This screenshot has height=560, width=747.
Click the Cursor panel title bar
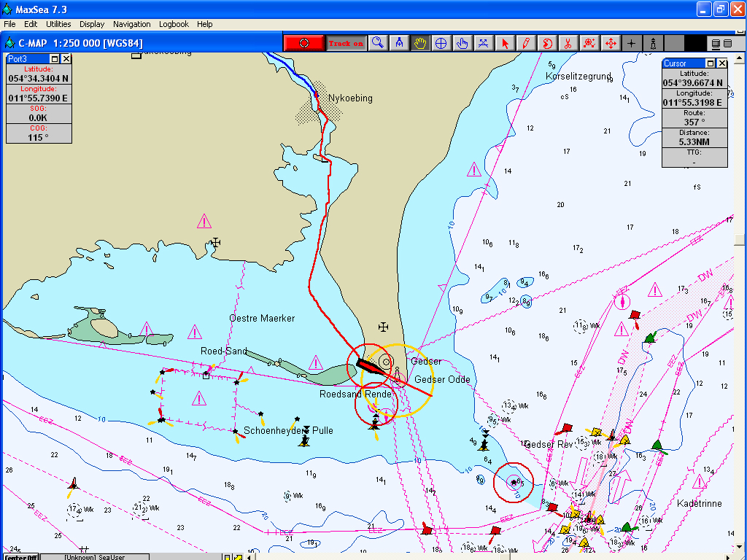point(684,63)
